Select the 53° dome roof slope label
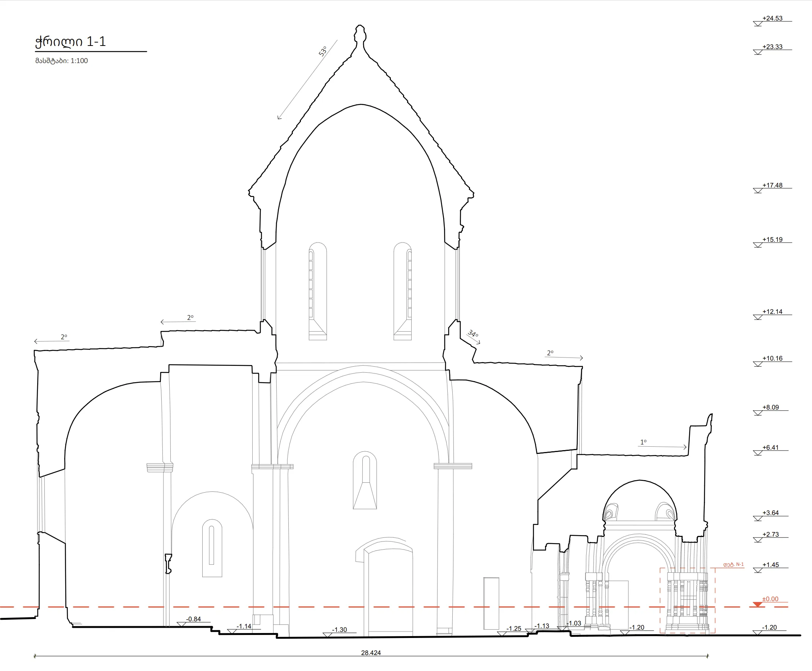812x671 pixels. point(323,51)
